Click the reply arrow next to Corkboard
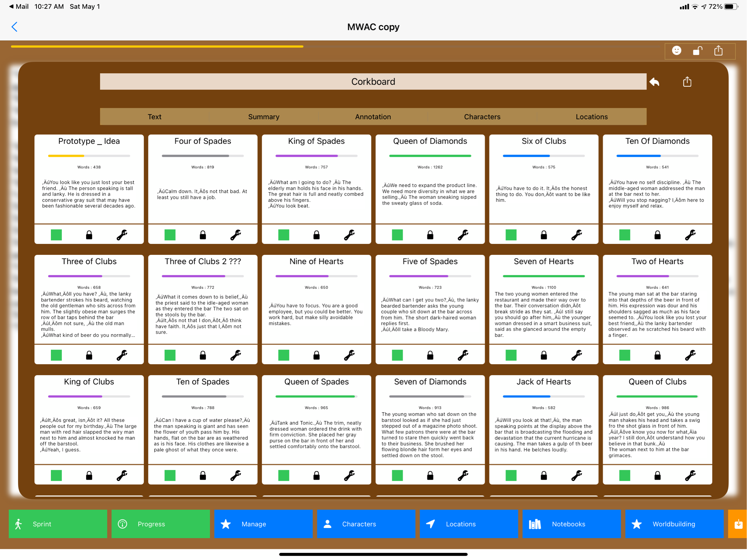The height and width of the screenshot is (560, 747). point(654,82)
